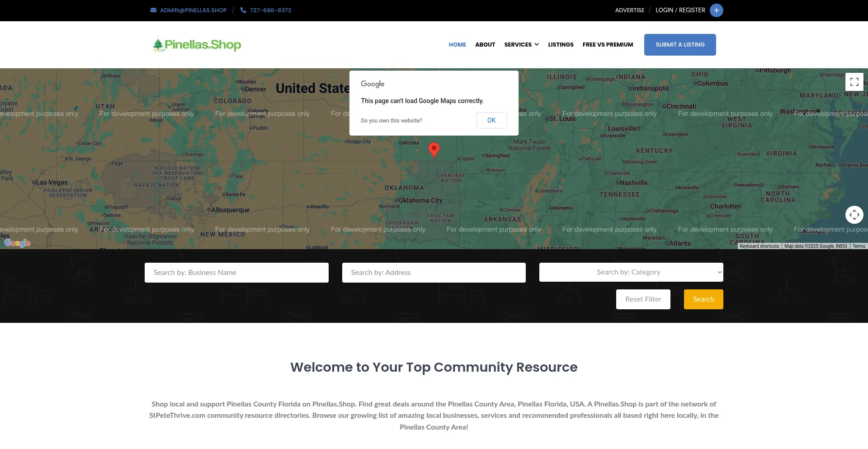Click the yellow Search button
868x449 pixels.
point(703,299)
